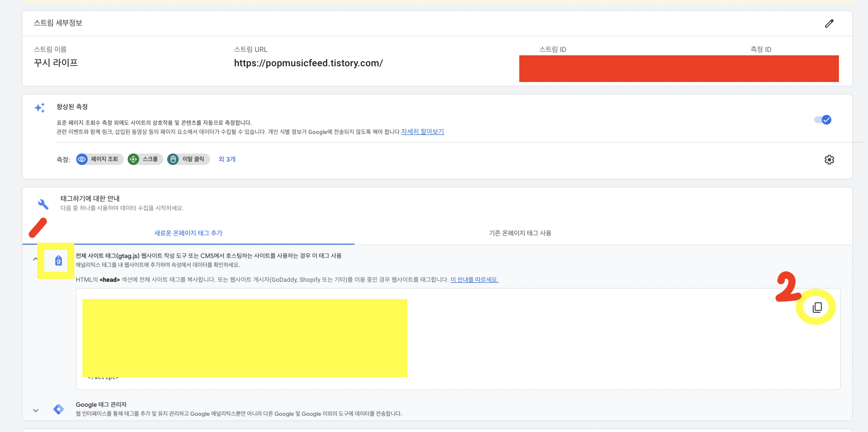
Task: Expand the Google 태그 관리자 section
Action: 36,410
